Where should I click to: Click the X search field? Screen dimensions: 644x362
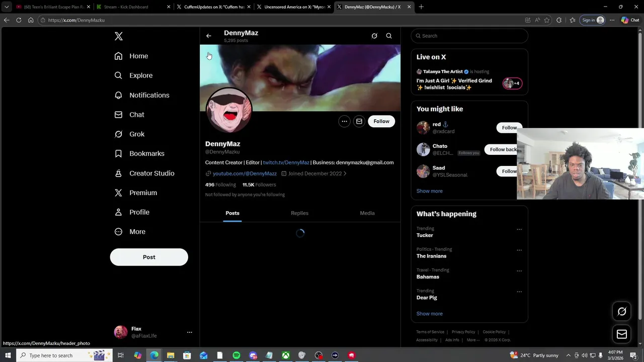pyautogui.click(x=469, y=36)
